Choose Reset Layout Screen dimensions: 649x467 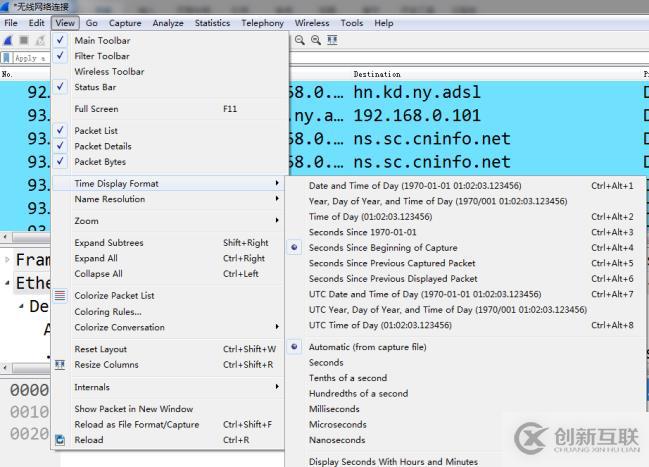coord(168,349)
